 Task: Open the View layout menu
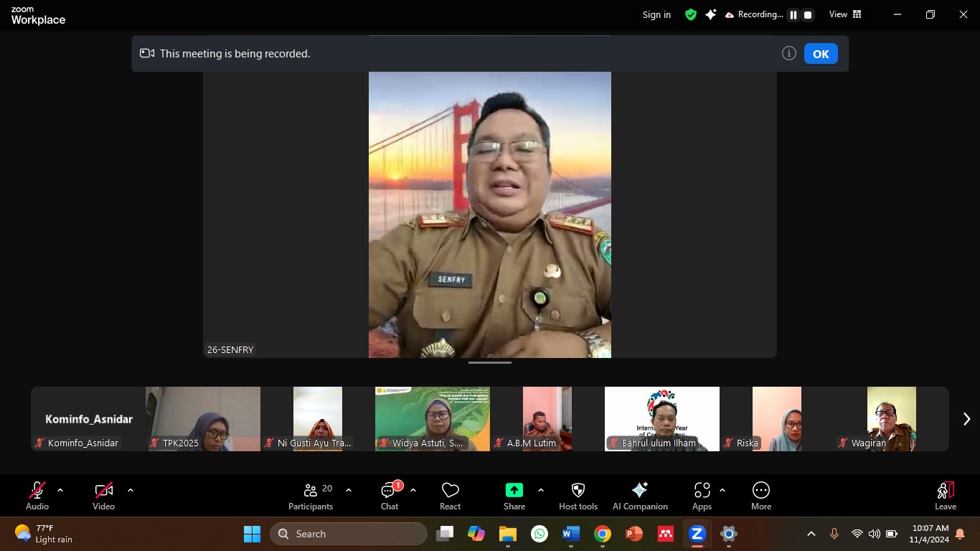point(845,14)
